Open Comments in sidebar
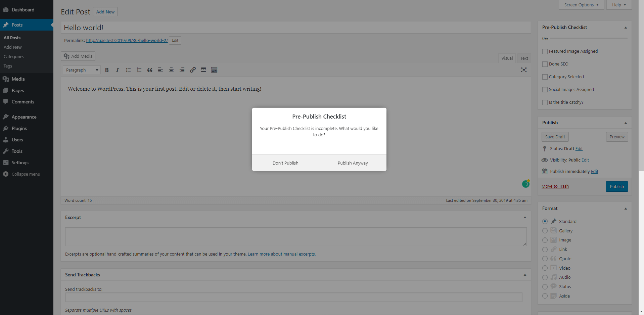Viewport: 644px width, 315px height. click(x=27, y=102)
